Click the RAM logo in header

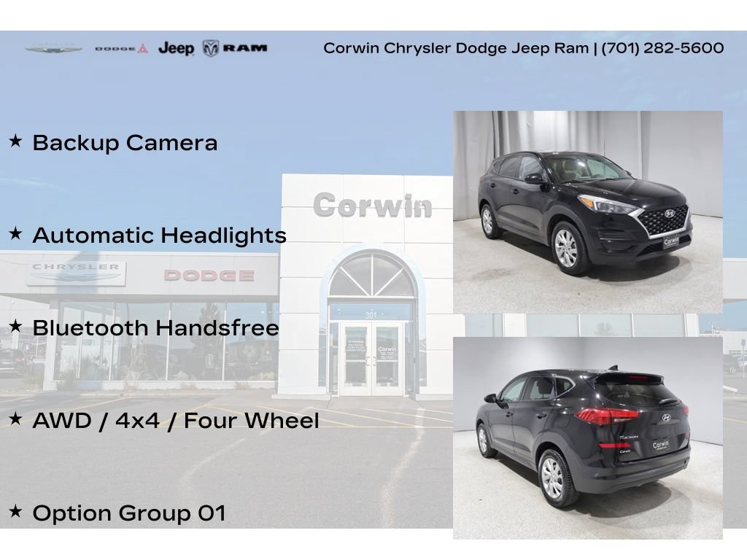pyautogui.click(x=235, y=48)
